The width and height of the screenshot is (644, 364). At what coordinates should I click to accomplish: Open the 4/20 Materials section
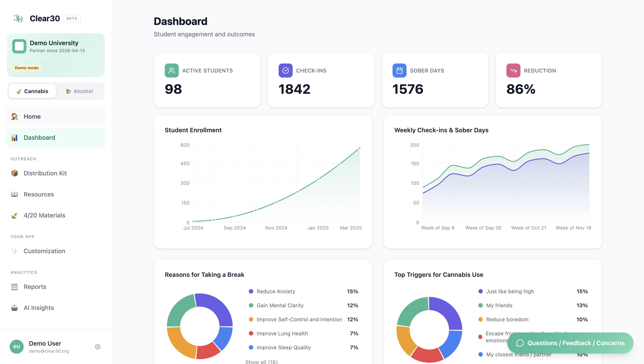(44, 215)
